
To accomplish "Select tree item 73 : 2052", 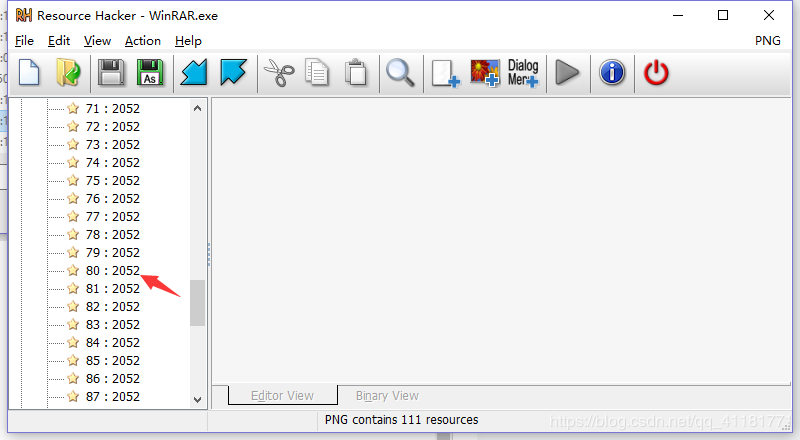I will coord(113,144).
